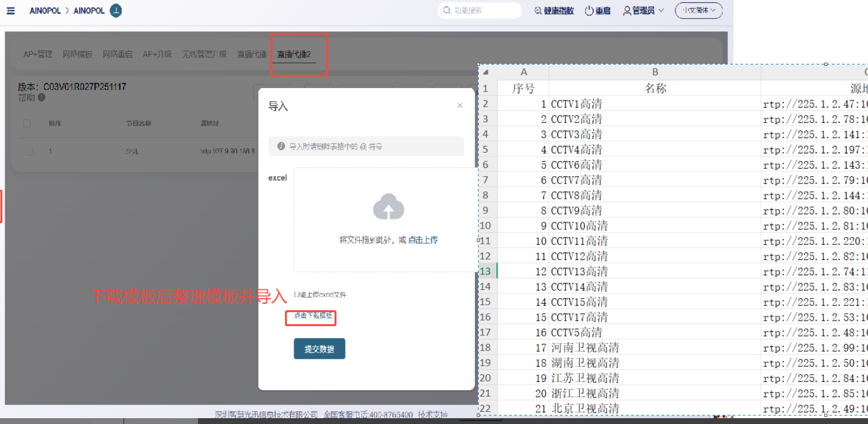Open the 管理员 administrator dropdown
868x424 pixels.
643,10
